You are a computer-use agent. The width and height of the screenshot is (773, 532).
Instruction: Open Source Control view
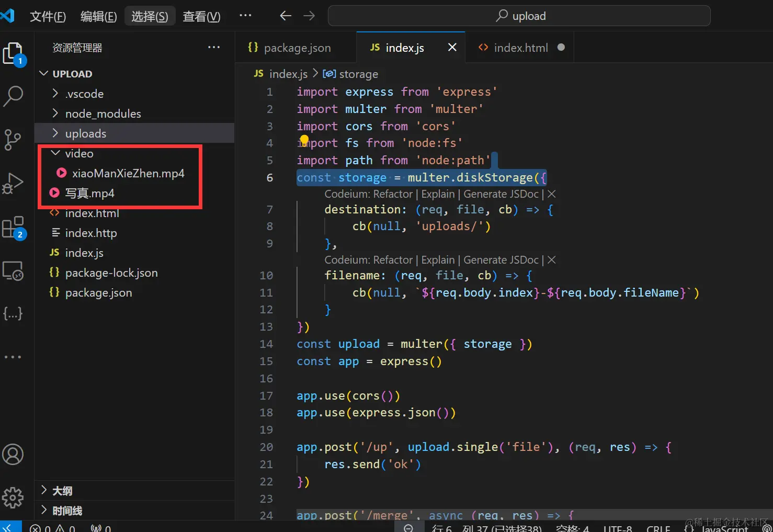(x=13, y=140)
